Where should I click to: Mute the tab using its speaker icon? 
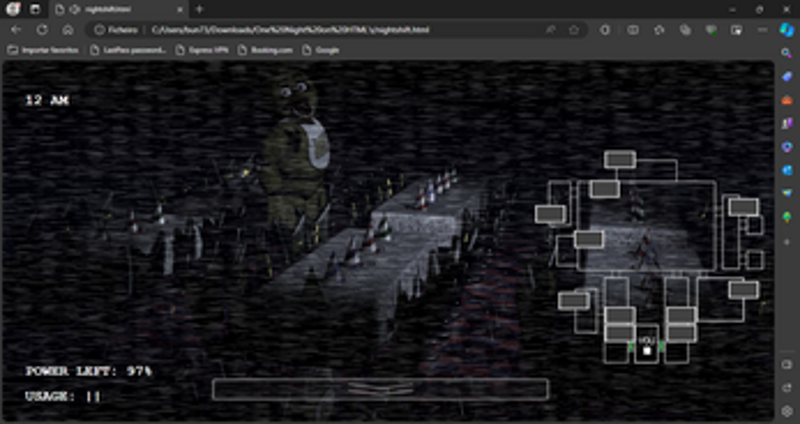tap(75, 9)
